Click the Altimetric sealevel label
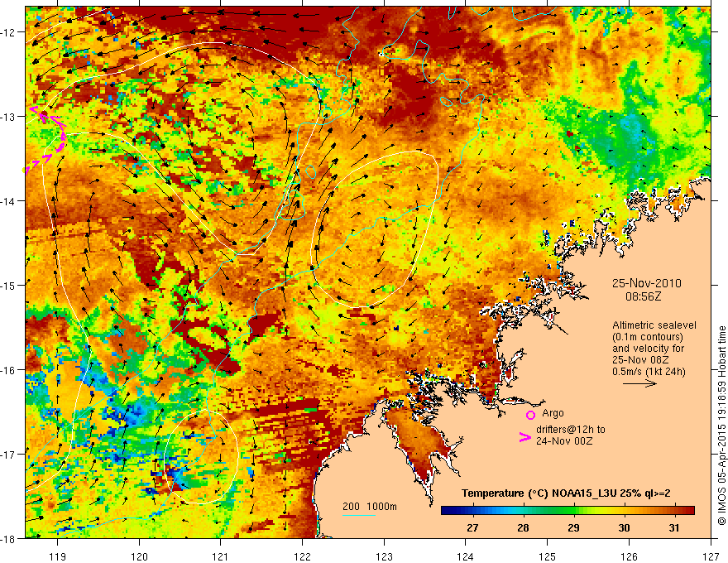Viewport: 728px width, 563px height. click(x=654, y=325)
